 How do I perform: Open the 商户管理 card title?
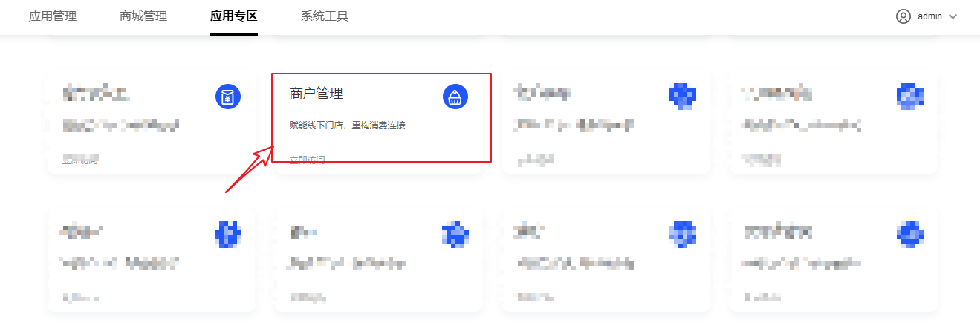[x=316, y=94]
